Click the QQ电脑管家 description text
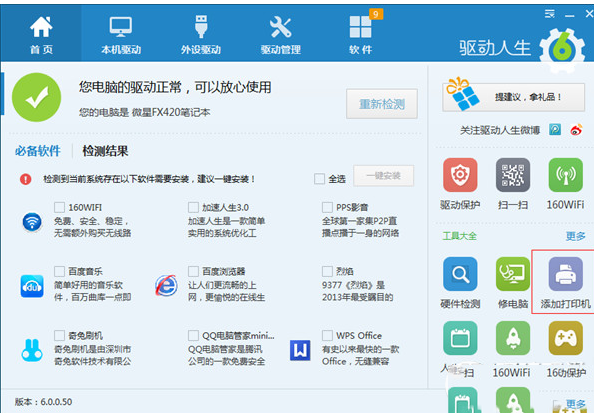 (x=226, y=355)
